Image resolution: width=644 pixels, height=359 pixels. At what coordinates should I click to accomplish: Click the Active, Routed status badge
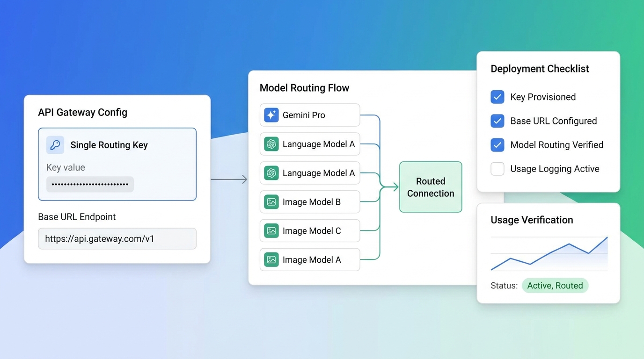(x=555, y=286)
